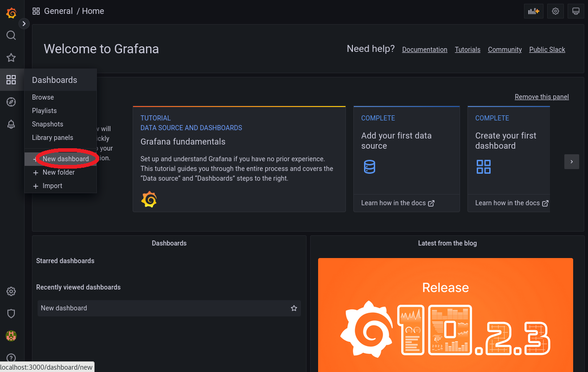Open the Explore compass icon
The image size is (588, 372).
[11, 102]
